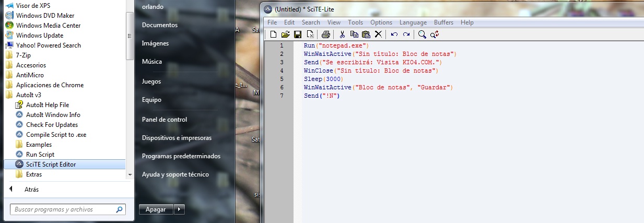This screenshot has width=644, height=223.
Task: Open the shutdown options arrow beside Apagar
Action: 179,209
